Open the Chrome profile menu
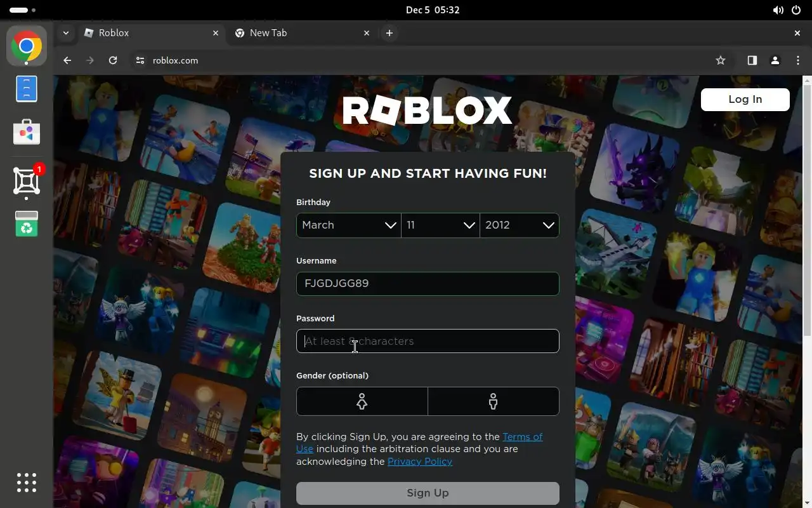This screenshot has height=508, width=812. tap(775, 60)
